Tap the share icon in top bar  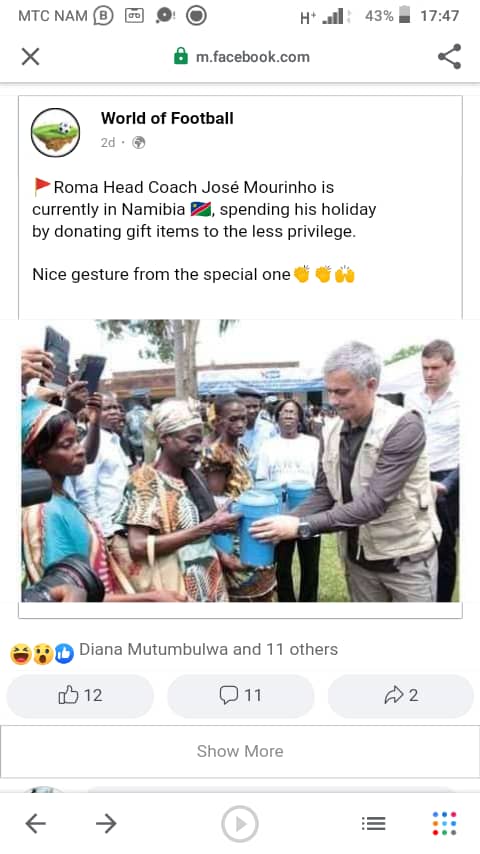pos(449,56)
